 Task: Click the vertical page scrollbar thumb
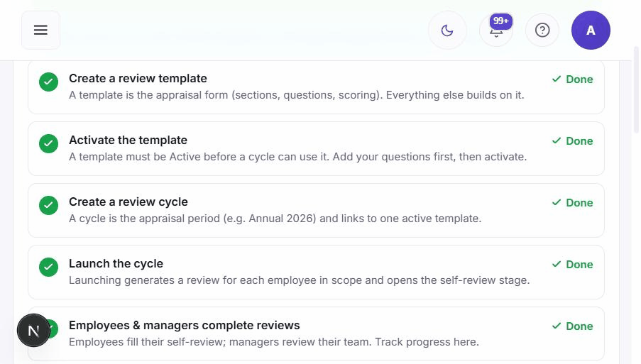[x=636, y=90]
